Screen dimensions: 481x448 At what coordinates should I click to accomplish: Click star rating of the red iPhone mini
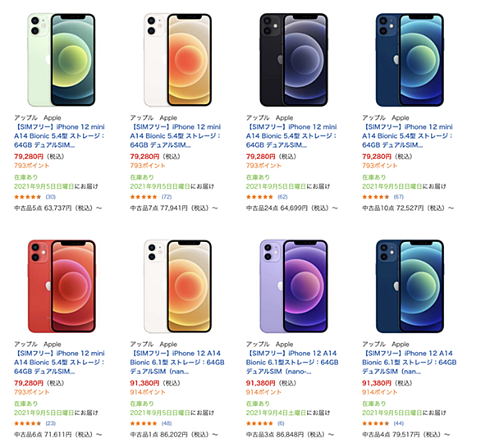28,423
